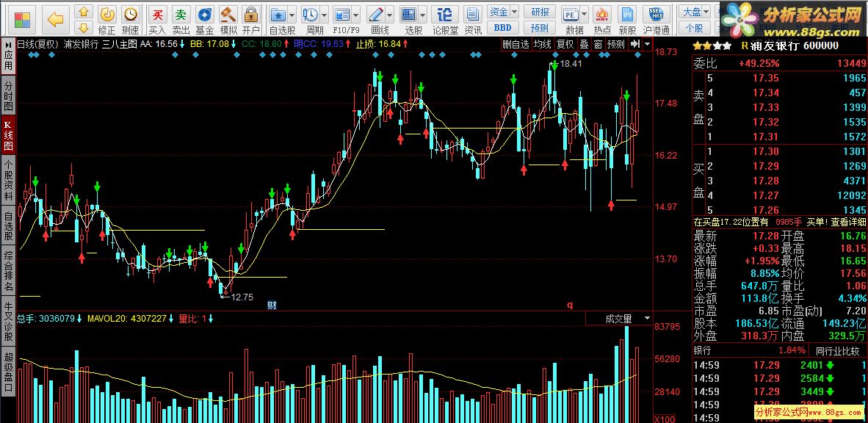Screen dimensions: 868x423
Task: Open the chart toolbar's last dropdown arrow
Action: (647, 44)
